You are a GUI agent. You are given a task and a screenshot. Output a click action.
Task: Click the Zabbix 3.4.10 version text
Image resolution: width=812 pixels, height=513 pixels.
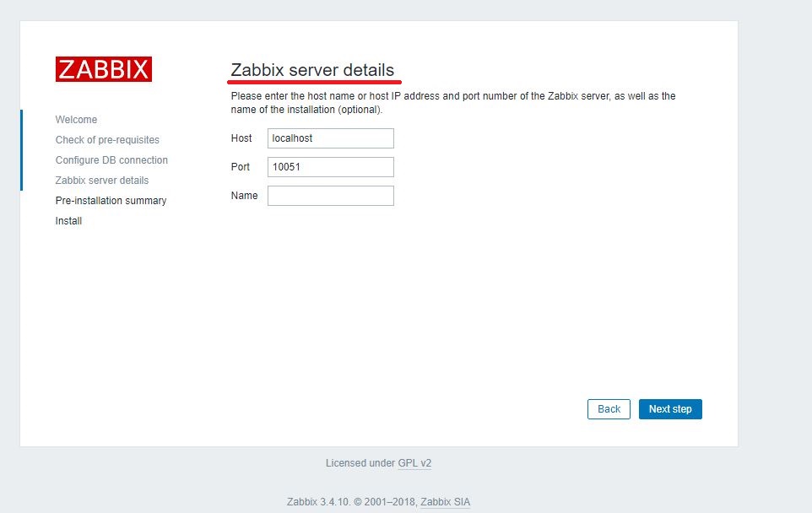coord(318,502)
